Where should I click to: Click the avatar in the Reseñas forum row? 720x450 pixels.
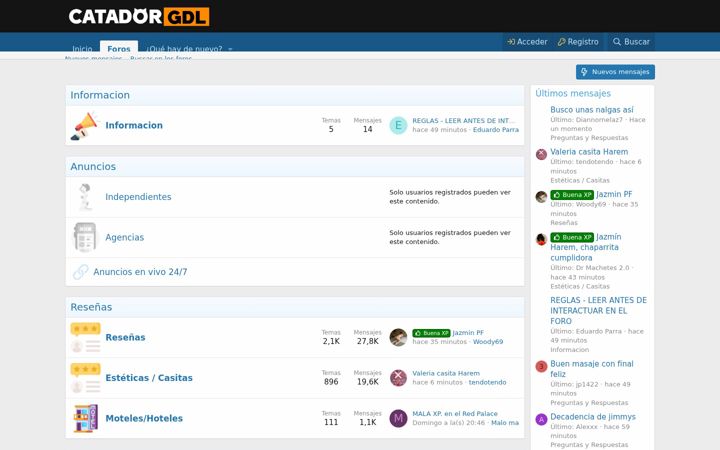point(398,338)
